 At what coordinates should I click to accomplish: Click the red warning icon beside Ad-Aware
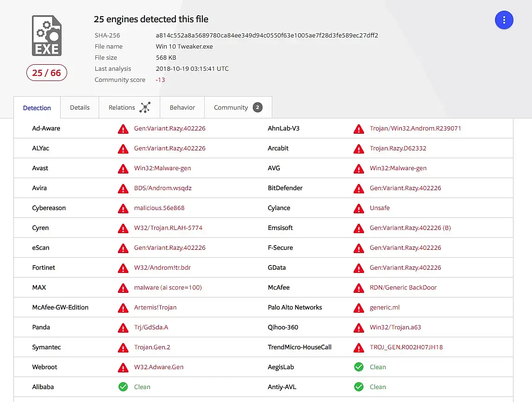123,129
